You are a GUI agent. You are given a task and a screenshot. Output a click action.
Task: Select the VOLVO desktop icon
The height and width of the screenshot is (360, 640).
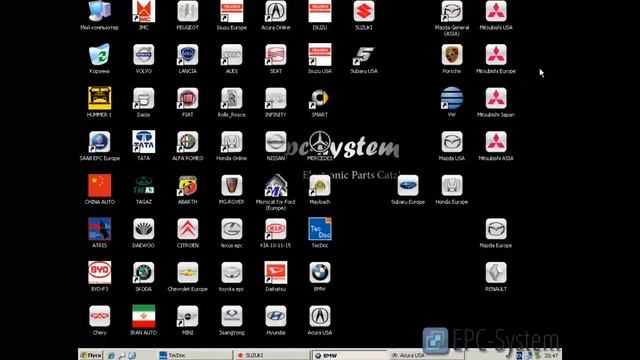click(x=144, y=55)
